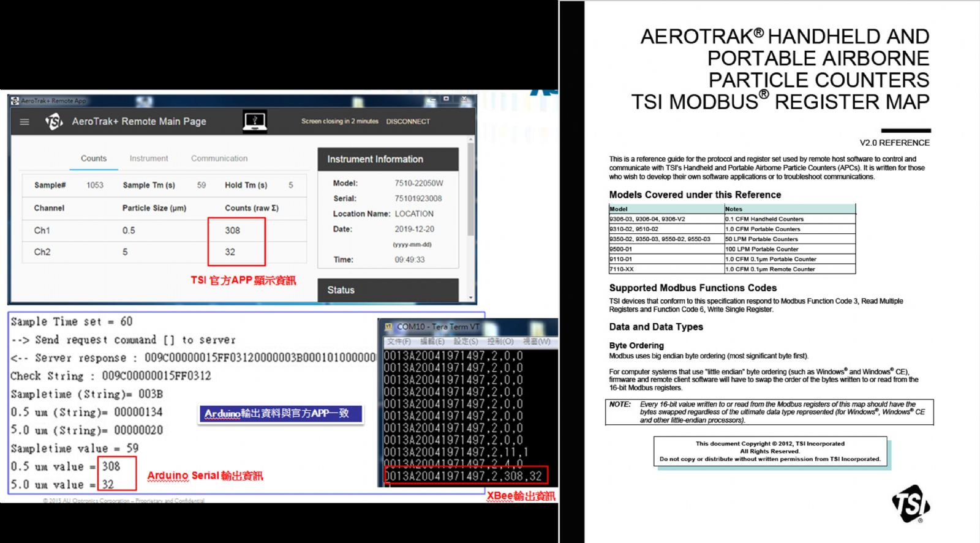Click the TSI logo beside AeroTrak+ title
The image size is (980, 543).
pyautogui.click(x=54, y=122)
